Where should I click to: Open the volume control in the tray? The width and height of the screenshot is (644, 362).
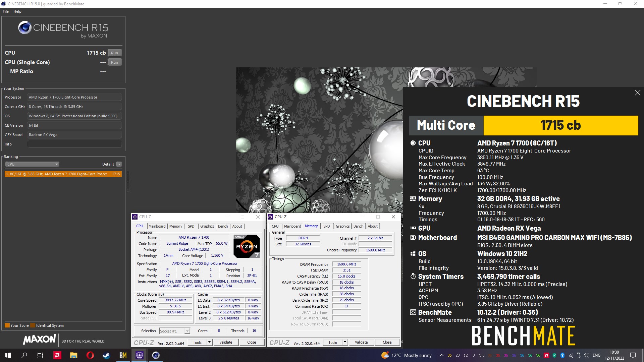pos(586,355)
